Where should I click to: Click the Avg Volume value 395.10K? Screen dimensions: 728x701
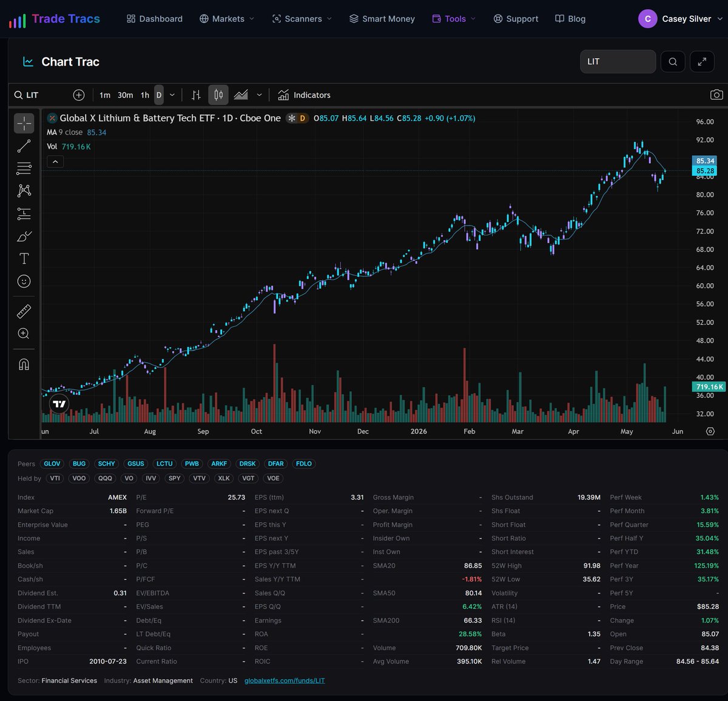(x=469, y=662)
